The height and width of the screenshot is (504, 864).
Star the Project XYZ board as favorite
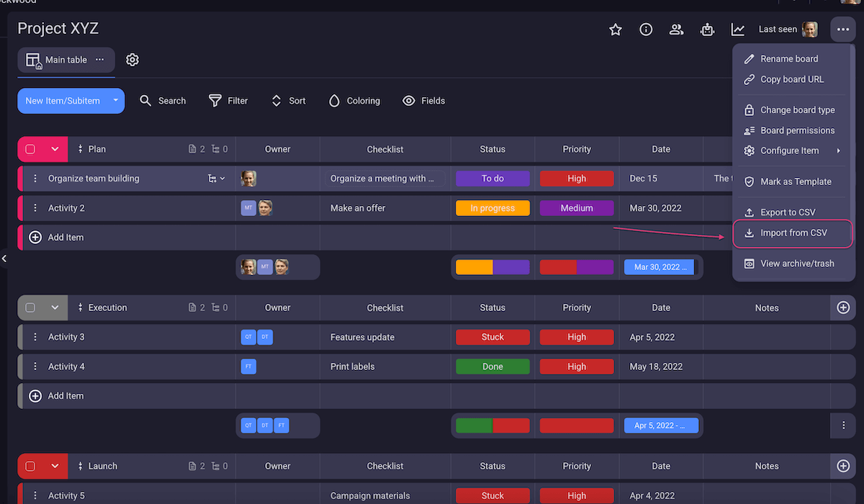pos(615,30)
